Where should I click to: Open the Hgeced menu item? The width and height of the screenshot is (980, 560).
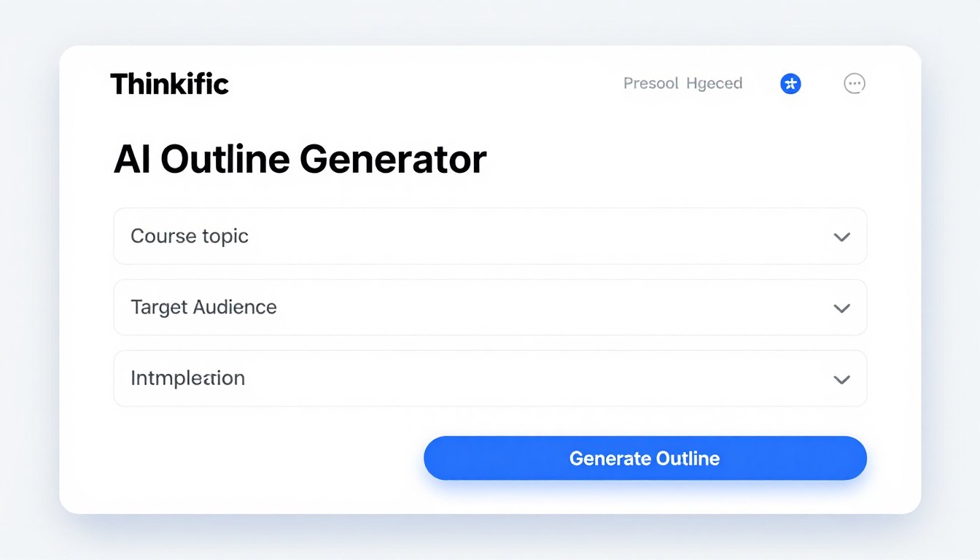click(715, 83)
